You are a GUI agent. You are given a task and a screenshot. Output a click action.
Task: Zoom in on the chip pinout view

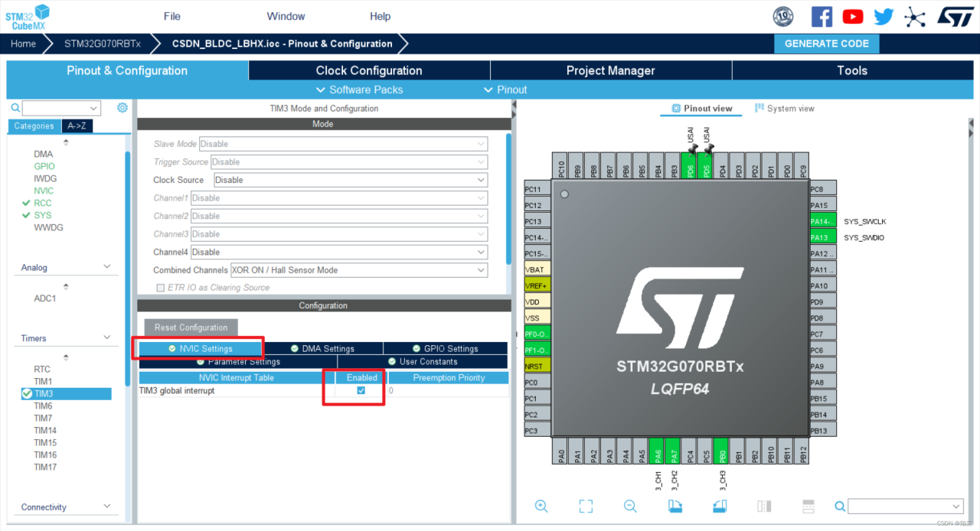coord(541,506)
